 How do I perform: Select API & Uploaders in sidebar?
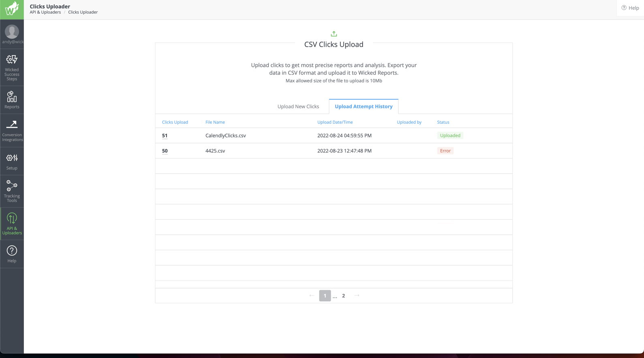(12, 224)
